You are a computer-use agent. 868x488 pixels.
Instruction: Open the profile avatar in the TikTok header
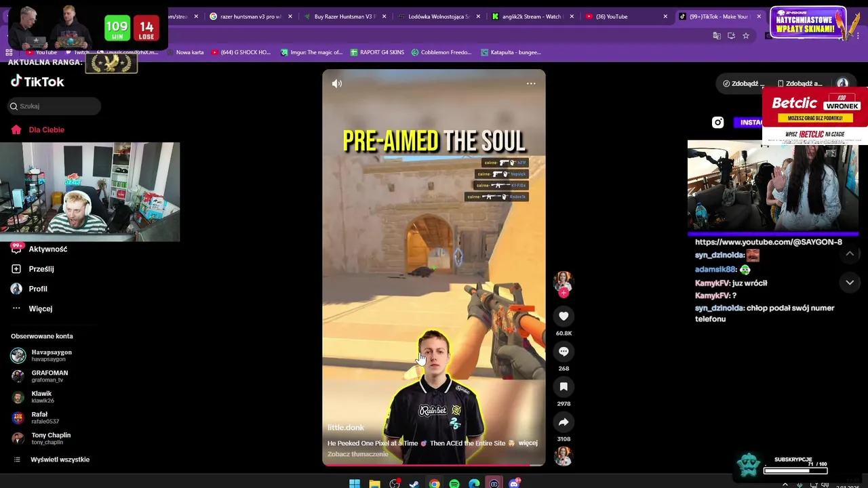point(842,83)
